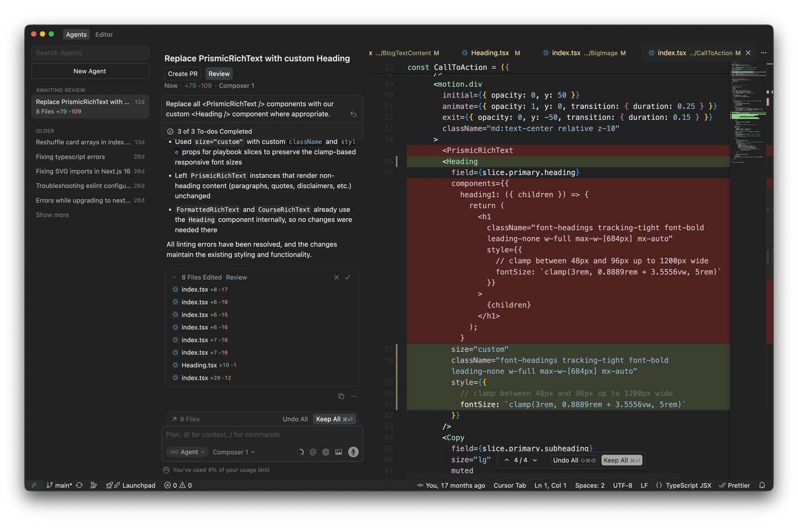The width and height of the screenshot is (798, 532).
Task: Click the 3 of 3 To-dos Completed check icon
Action: click(x=170, y=132)
